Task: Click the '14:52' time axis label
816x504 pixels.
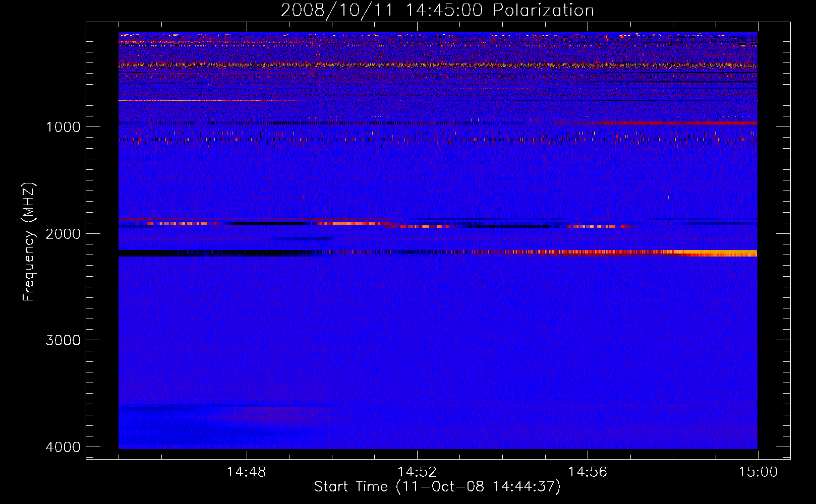Action: tap(417, 472)
